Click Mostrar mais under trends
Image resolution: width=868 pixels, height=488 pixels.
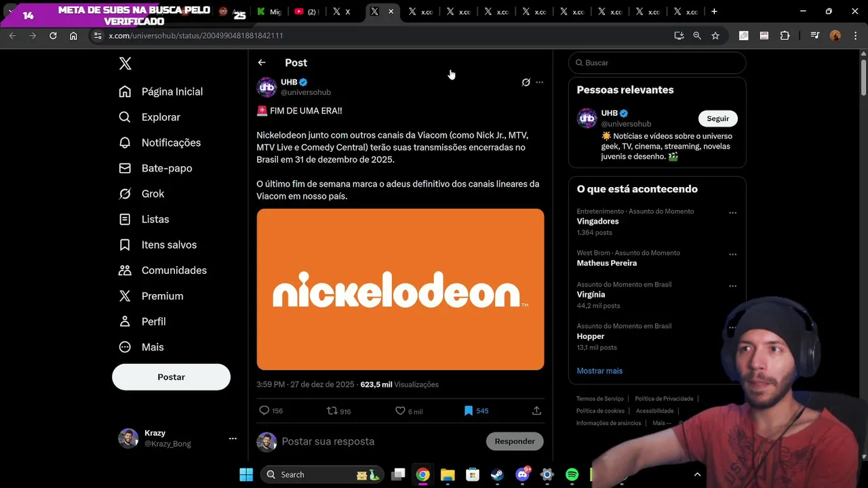tap(599, 371)
